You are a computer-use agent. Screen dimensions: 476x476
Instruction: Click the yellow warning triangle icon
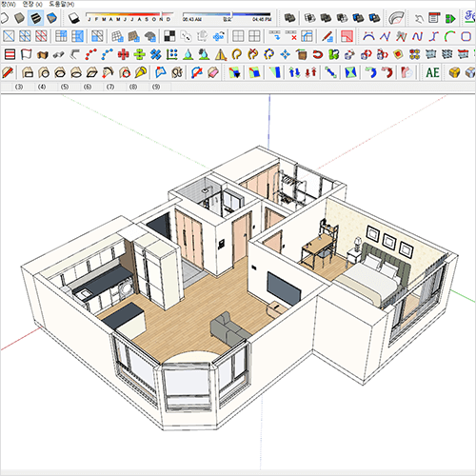(220, 54)
